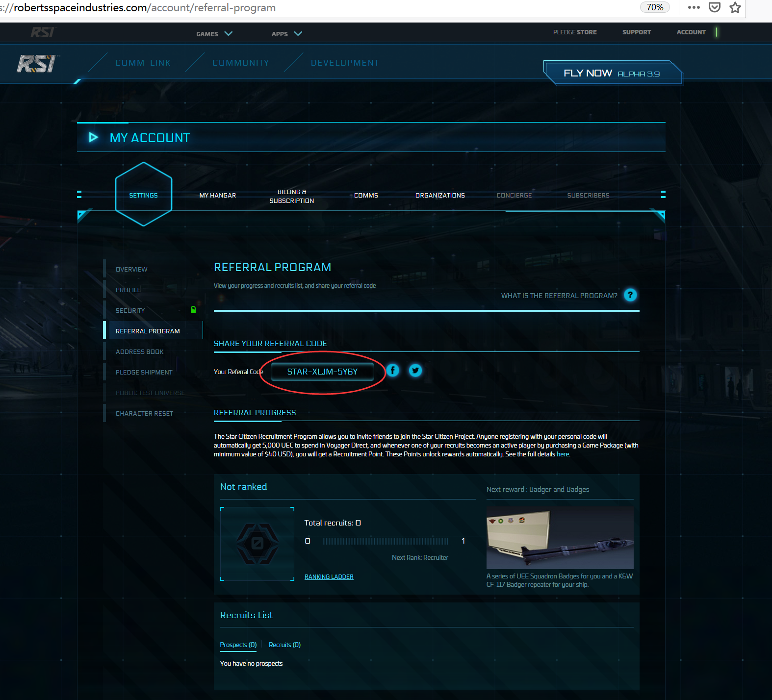Image resolution: width=772 pixels, height=700 pixels.
Task: Open browser page actions ellipsis menu
Action: pyautogui.click(x=694, y=7)
